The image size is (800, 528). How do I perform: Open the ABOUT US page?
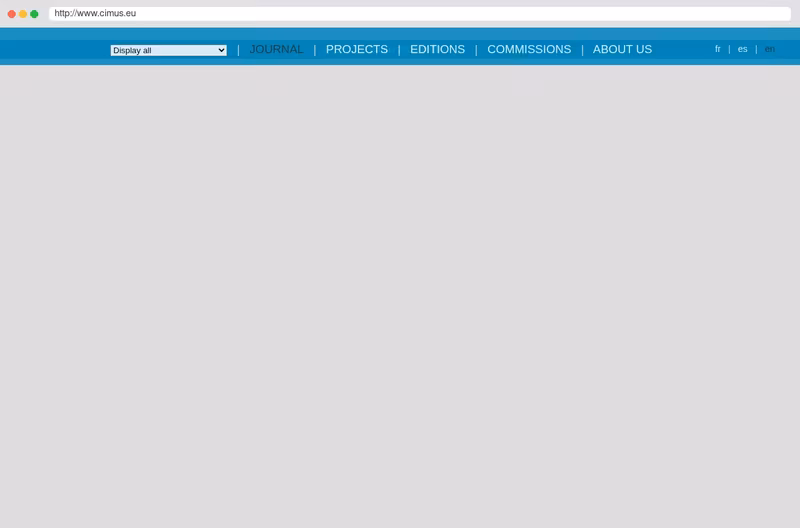coord(622,49)
